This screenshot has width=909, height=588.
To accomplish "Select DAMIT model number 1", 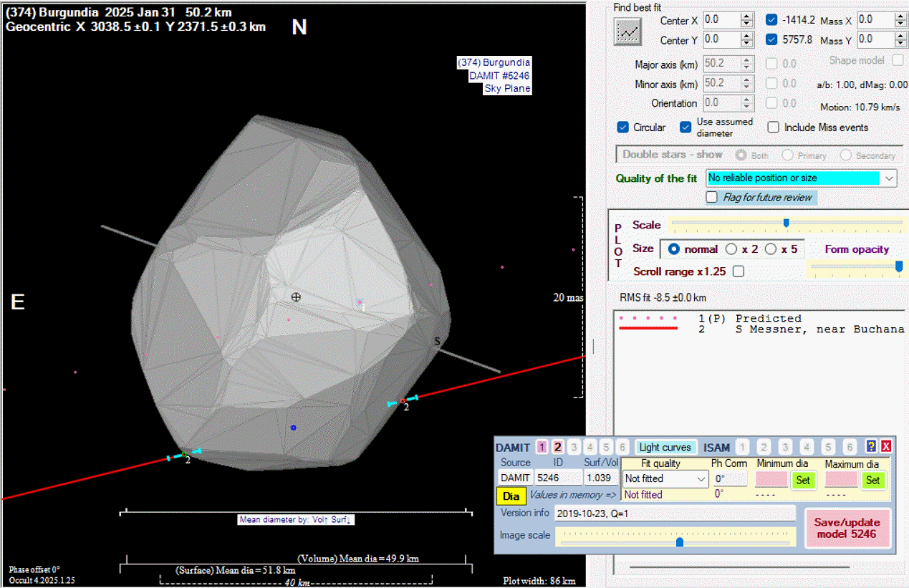I will (542, 448).
